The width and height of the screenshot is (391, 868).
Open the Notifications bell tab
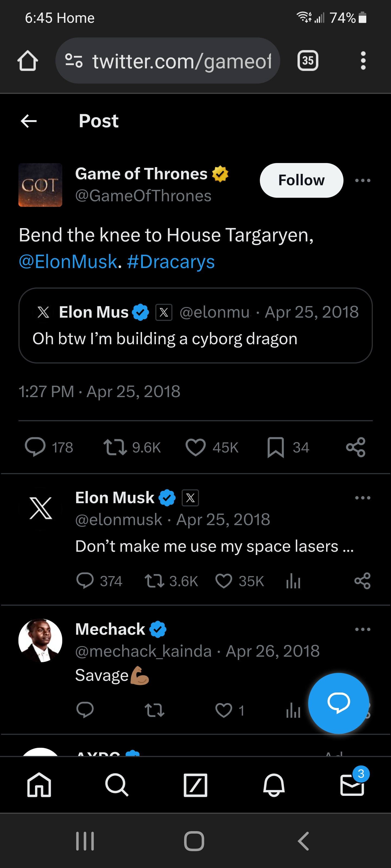(274, 785)
